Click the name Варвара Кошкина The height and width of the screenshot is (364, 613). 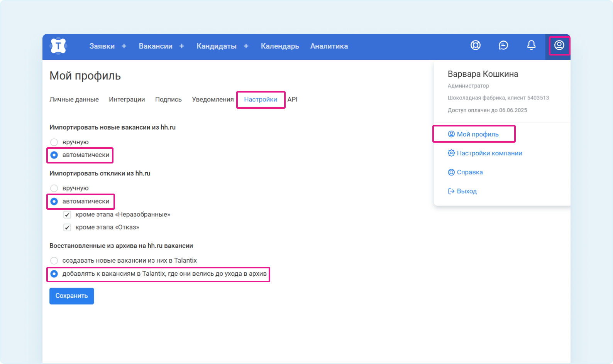[x=483, y=74]
